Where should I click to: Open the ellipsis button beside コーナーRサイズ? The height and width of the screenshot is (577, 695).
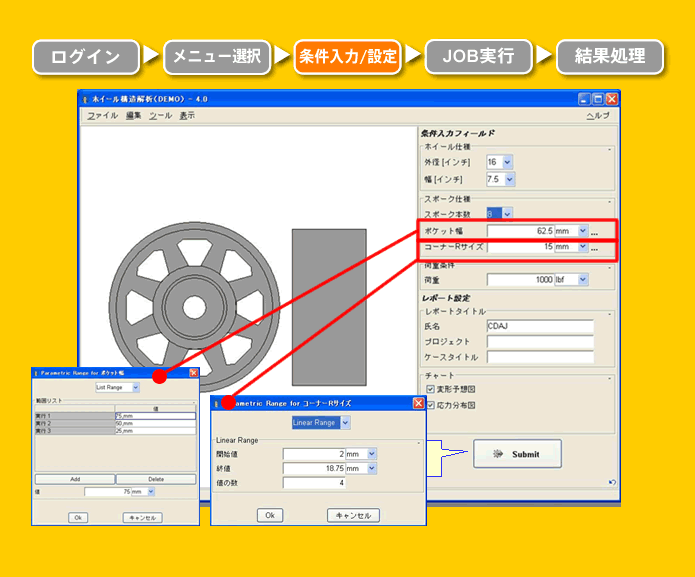click(x=595, y=247)
